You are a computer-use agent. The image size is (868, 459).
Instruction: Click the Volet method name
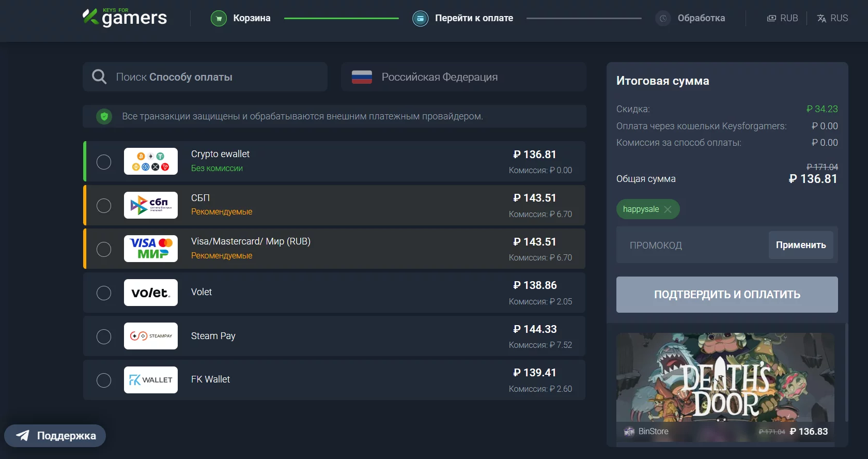pyautogui.click(x=202, y=292)
